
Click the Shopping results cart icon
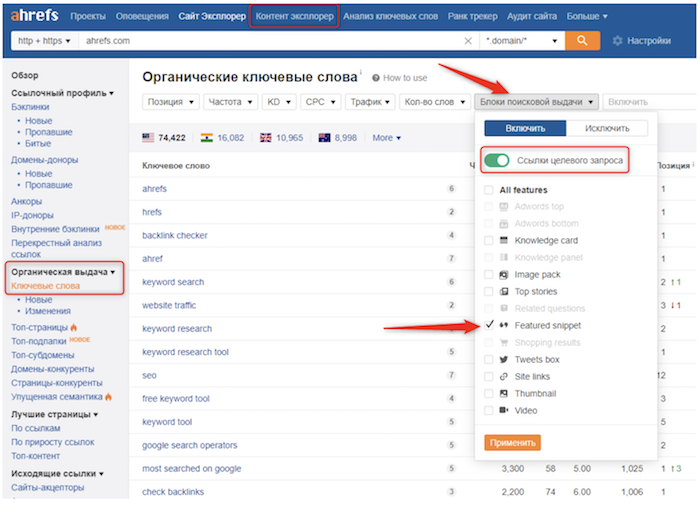[504, 342]
